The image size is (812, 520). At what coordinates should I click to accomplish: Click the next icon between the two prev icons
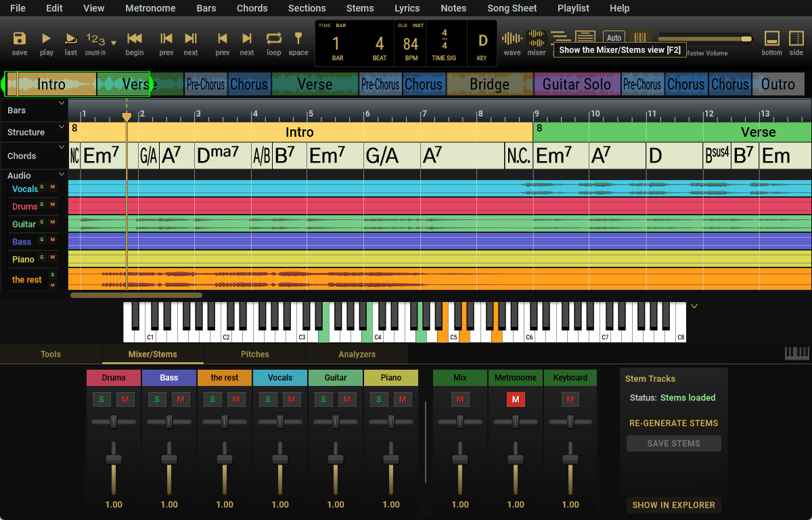191,39
